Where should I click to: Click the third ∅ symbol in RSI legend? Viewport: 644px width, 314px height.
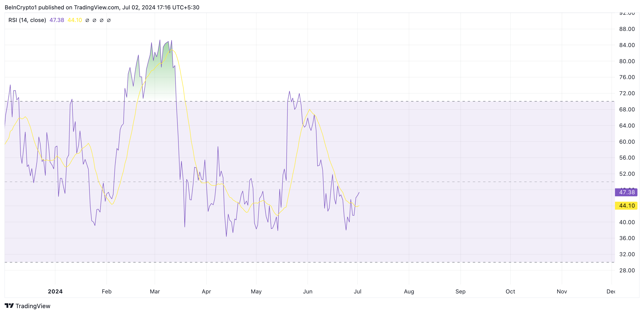coord(101,20)
